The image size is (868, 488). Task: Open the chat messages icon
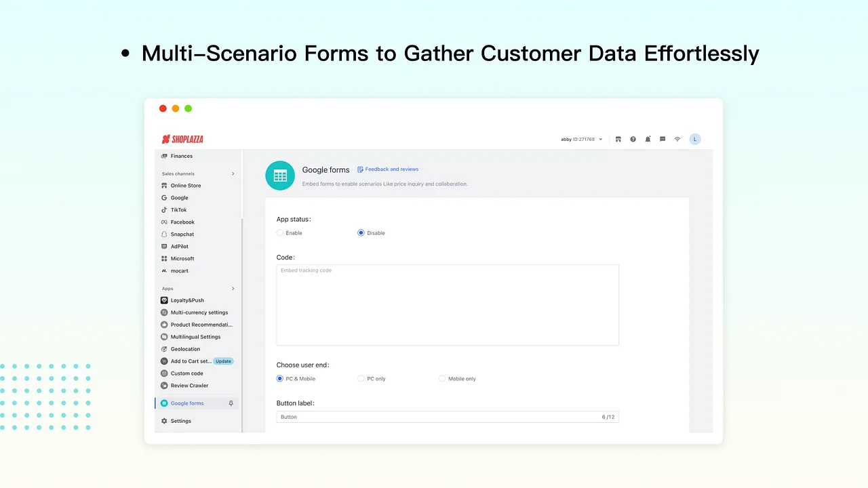pyautogui.click(x=663, y=139)
